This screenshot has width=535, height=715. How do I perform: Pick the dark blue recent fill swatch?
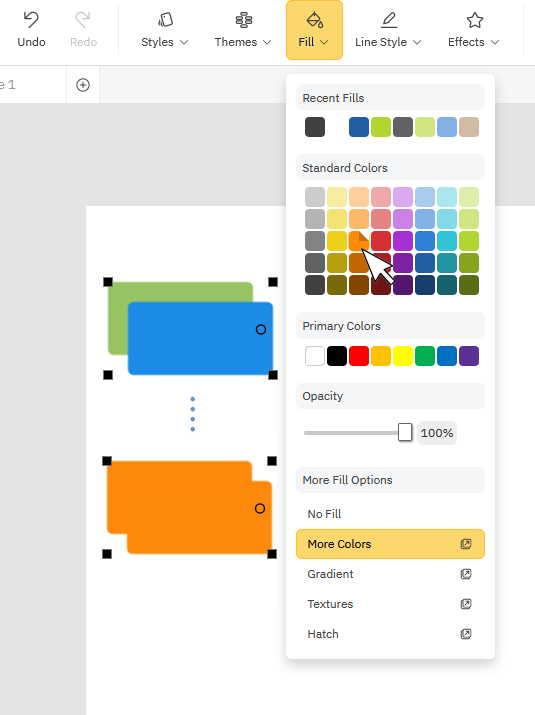(359, 127)
